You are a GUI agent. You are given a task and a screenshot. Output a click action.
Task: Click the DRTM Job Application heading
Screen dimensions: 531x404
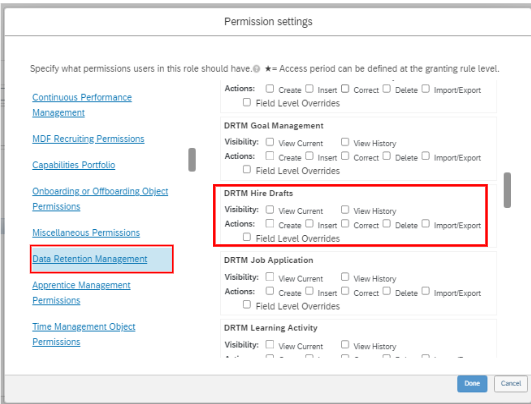tap(269, 260)
